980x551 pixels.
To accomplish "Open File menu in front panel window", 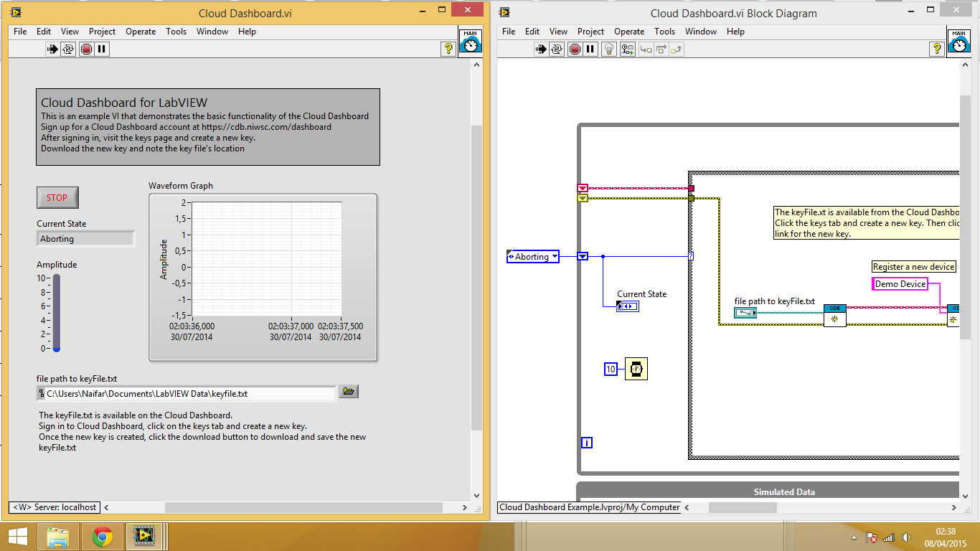I will (20, 32).
